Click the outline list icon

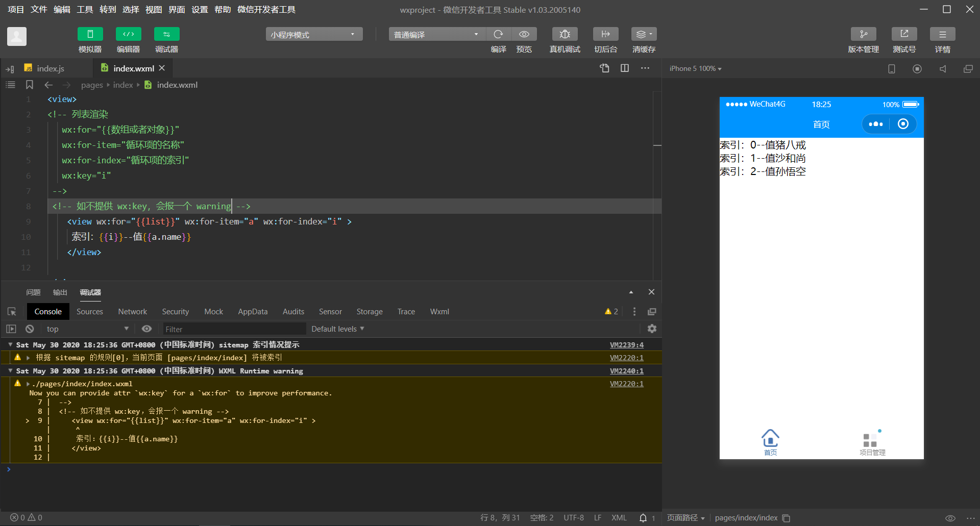10,85
